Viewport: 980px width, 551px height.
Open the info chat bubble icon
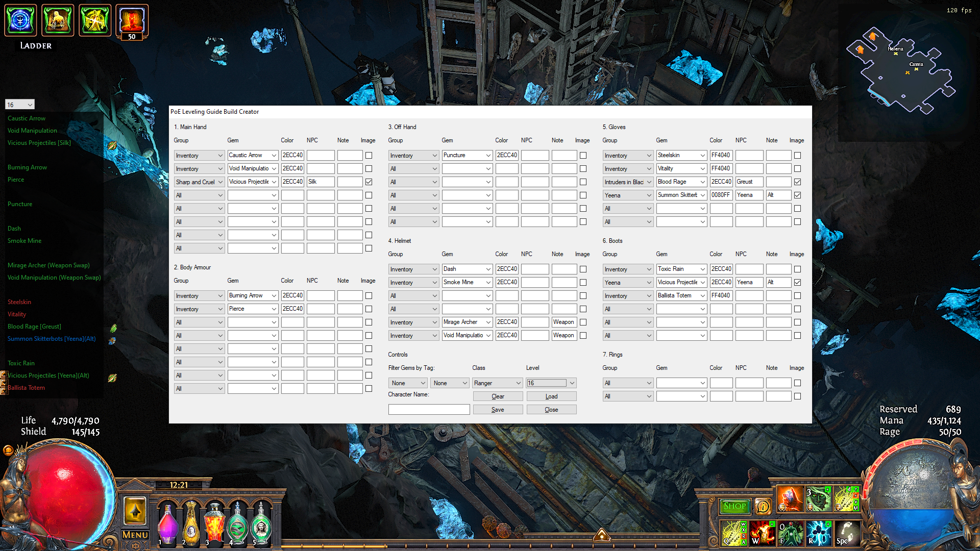tap(763, 506)
